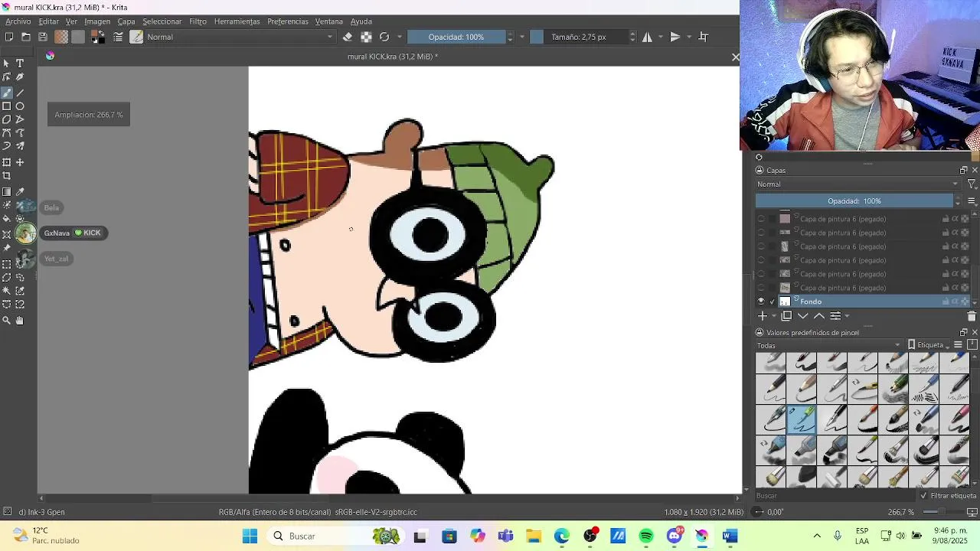Image resolution: width=980 pixels, height=551 pixels.
Task: Toggle lock on Fondo layer
Action: (946, 302)
